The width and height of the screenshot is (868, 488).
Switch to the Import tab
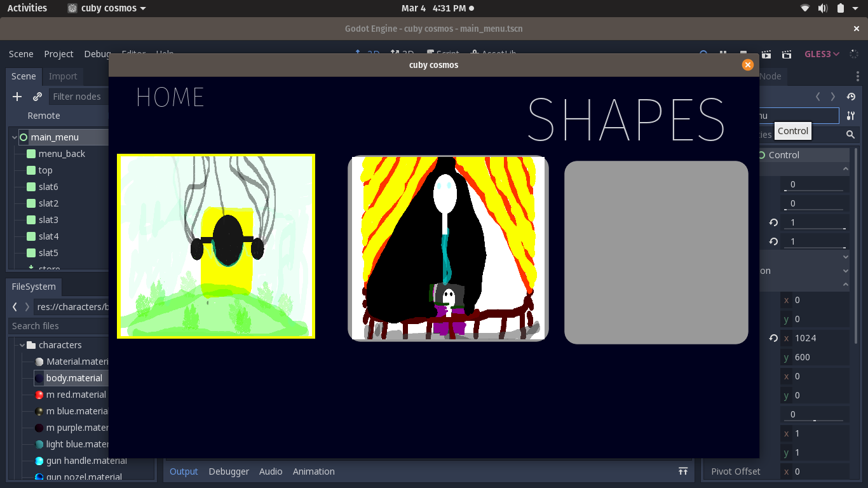pyautogui.click(x=63, y=76)
